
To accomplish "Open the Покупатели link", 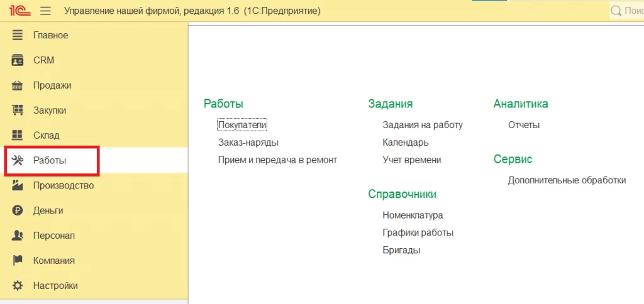I will pos(242,125).
